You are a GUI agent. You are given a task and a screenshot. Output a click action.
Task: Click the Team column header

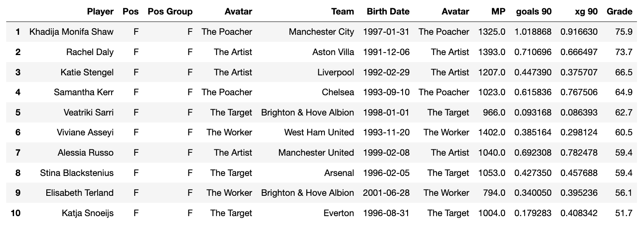click(343, 12)
